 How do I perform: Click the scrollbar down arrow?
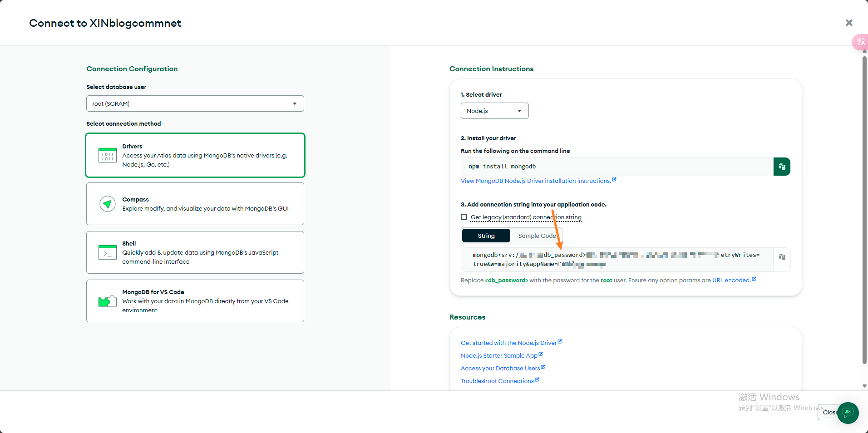[x=864, y=386]
